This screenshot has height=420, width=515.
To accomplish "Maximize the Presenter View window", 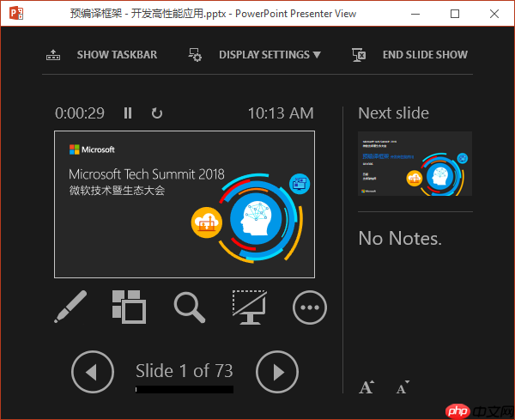I will coord(455,14).
